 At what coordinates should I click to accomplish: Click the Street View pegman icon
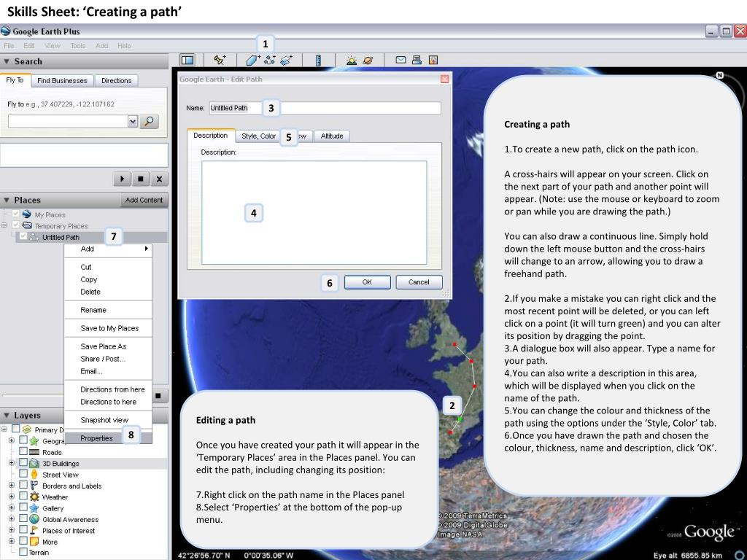[x=34, y=474]
